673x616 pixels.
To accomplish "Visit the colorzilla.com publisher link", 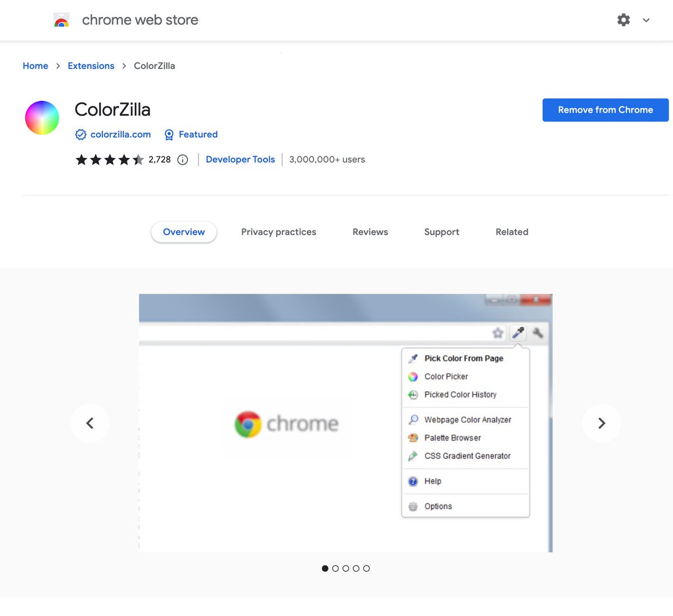I will click(x=121, y=135).
